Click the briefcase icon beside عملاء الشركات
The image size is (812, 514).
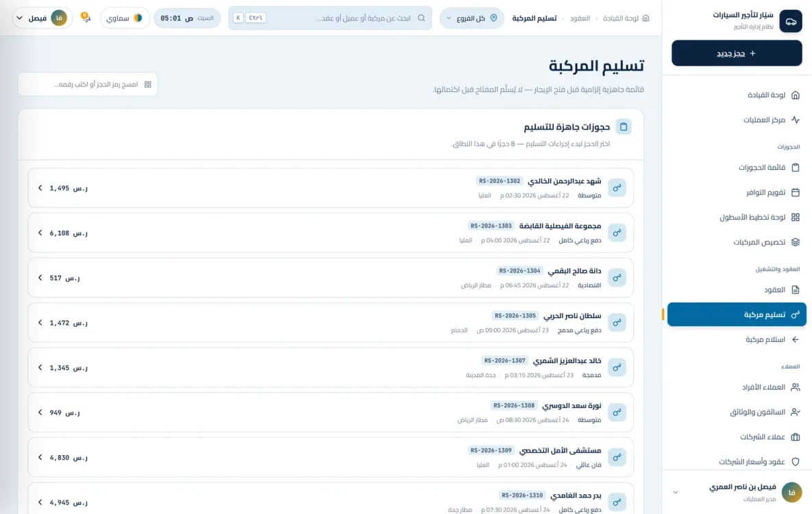click(x=796, y=437)
